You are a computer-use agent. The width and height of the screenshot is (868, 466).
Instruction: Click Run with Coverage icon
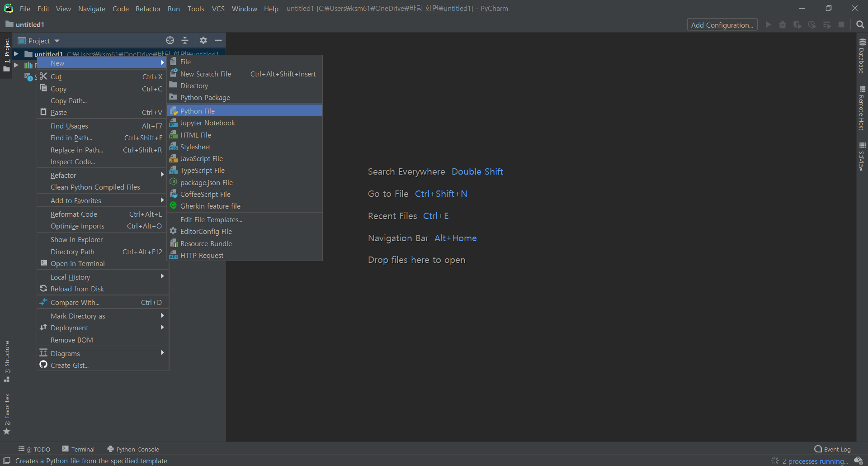797,24
